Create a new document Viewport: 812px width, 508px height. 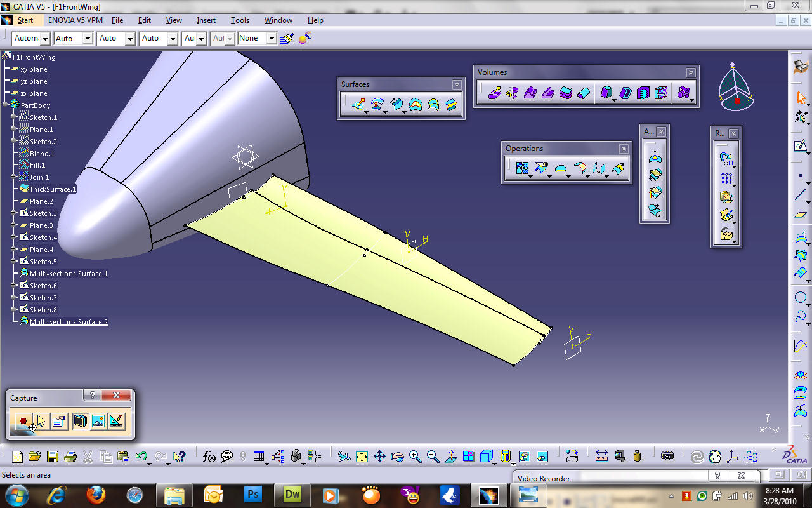pos(17,456)
